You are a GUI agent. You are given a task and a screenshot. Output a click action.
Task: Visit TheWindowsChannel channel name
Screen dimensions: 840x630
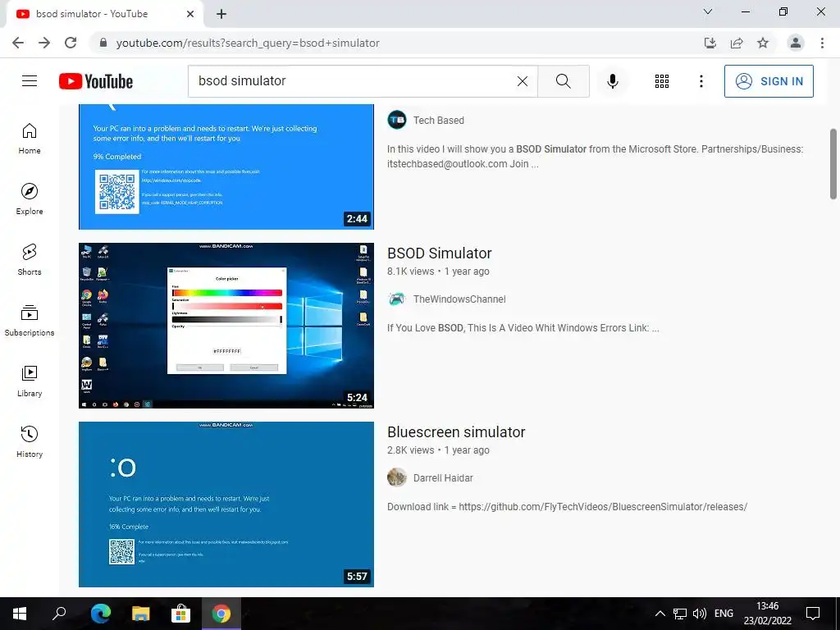459,299
